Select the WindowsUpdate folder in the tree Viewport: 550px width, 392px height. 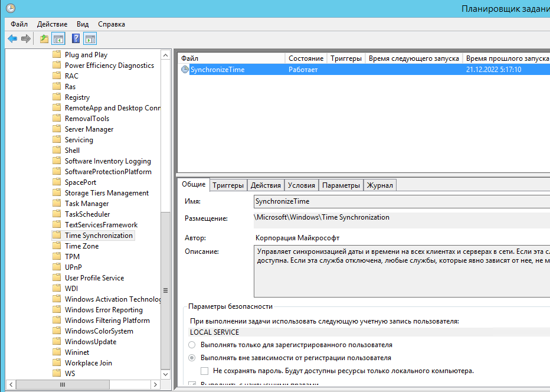tap(90, 342)
